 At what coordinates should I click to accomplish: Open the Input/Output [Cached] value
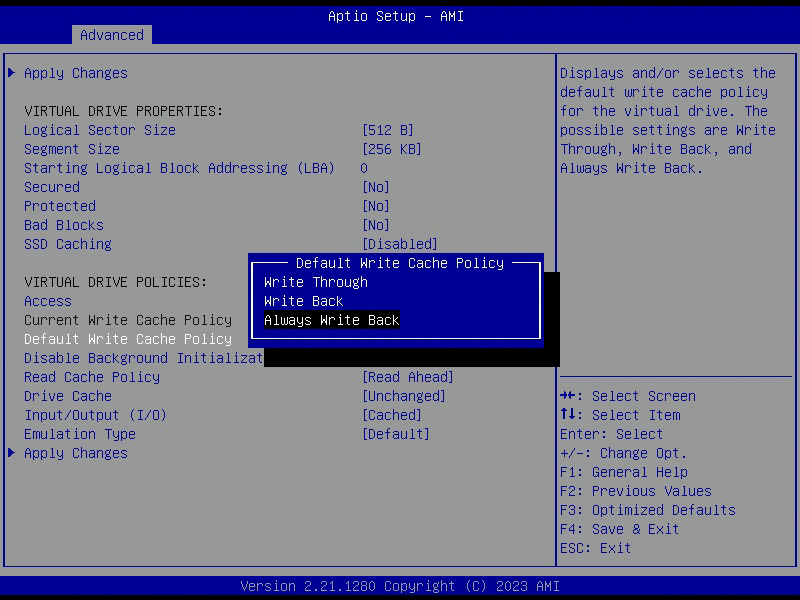[x=392, y=415]
